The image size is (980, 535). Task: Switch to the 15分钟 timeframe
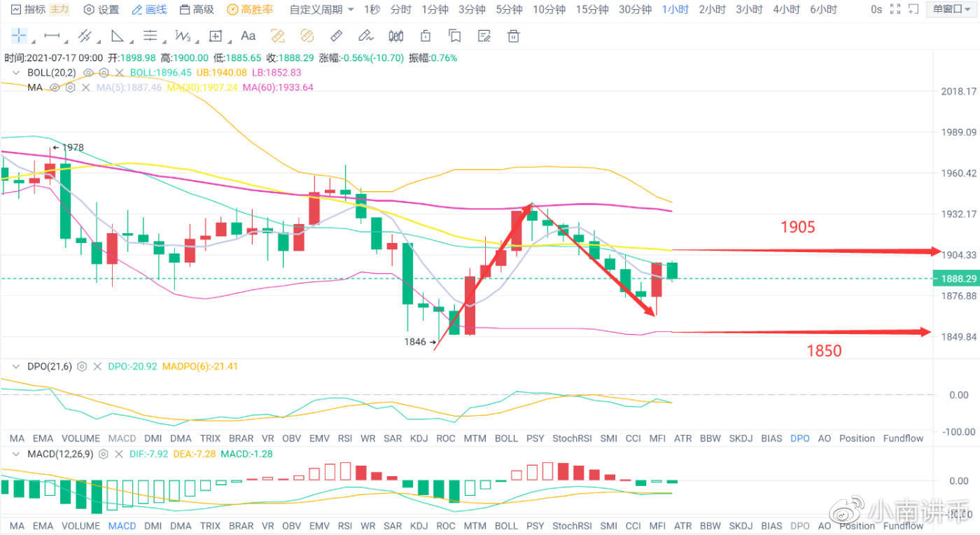[592, 10]
